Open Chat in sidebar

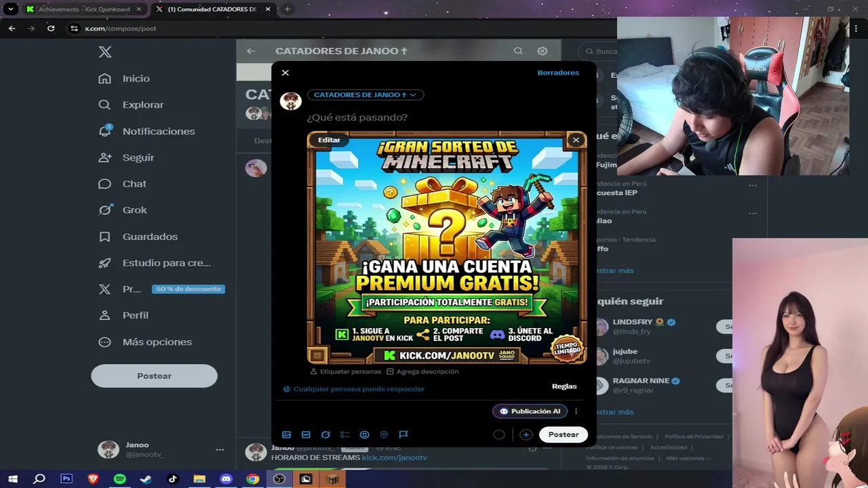click(123, 184)
